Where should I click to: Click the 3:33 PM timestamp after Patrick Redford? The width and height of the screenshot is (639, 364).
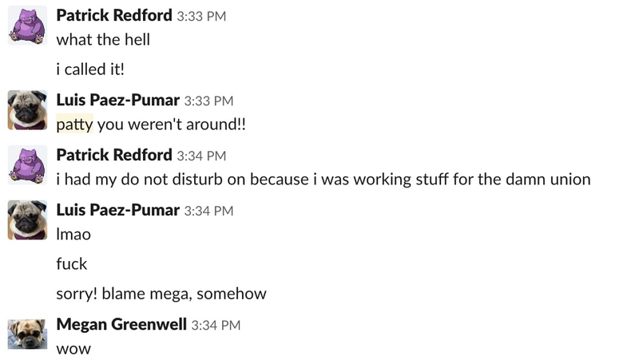click(x=201, y=16)
